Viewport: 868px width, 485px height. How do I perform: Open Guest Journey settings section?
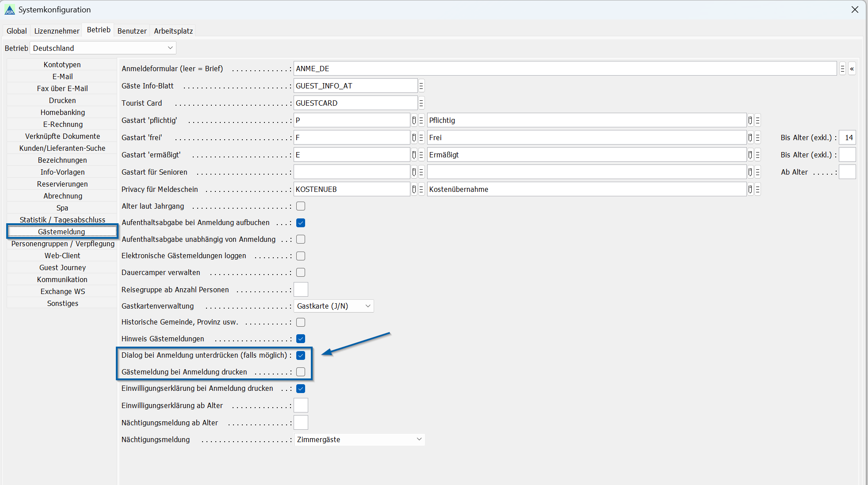62,267
